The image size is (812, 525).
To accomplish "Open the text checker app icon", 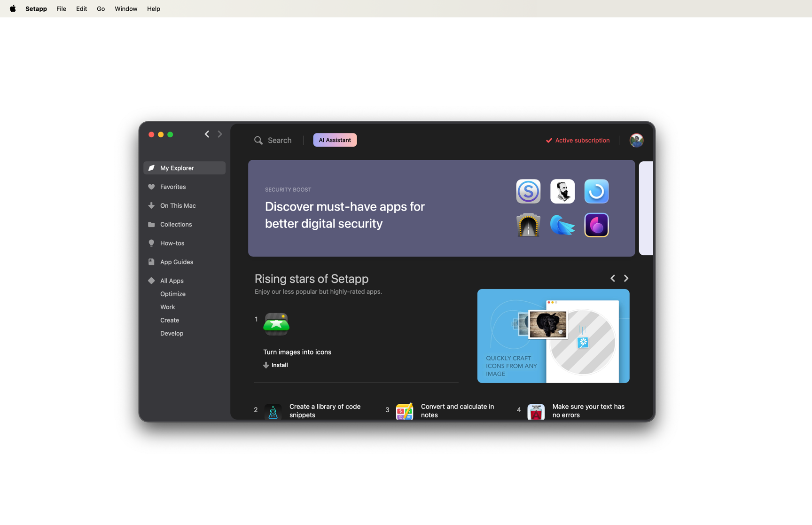I will pyautogui.click(x=536, y=412).
